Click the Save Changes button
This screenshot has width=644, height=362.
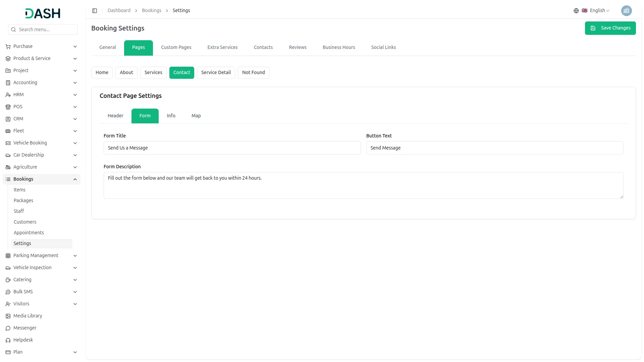tap(610, 28)
